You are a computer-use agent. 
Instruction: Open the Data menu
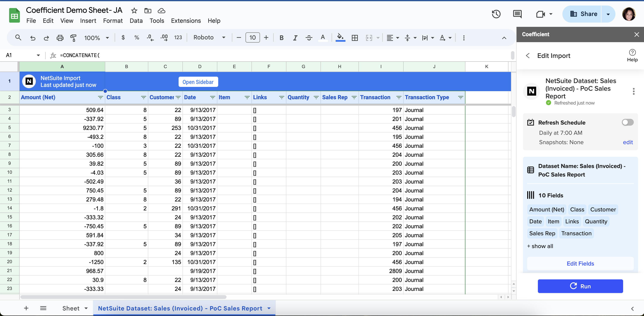pos(136,21)
